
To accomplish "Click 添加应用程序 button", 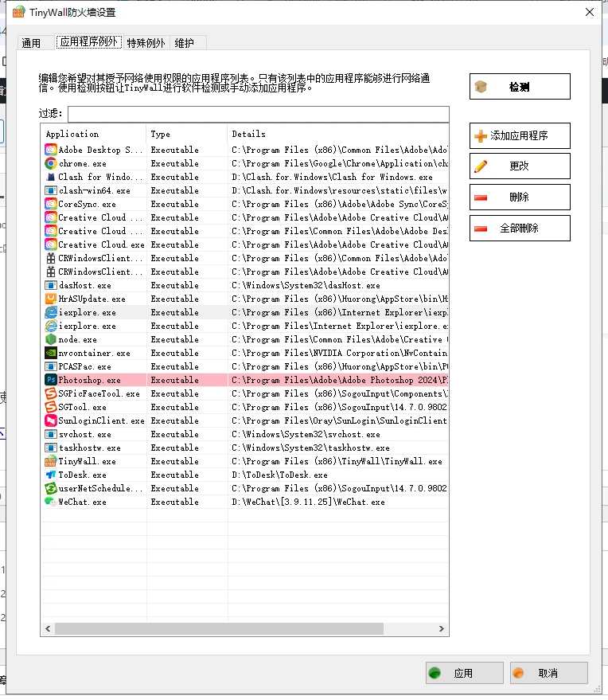I will click(x=520, y=135).
